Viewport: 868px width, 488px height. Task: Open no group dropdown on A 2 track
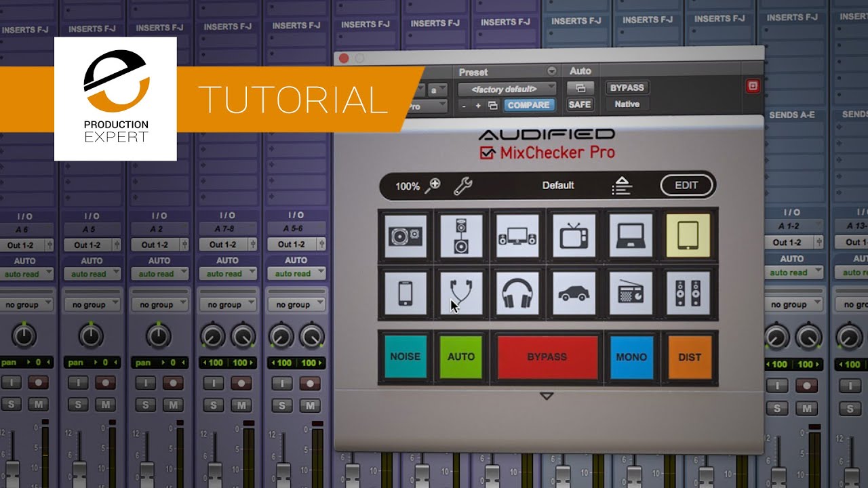(161, 305)
